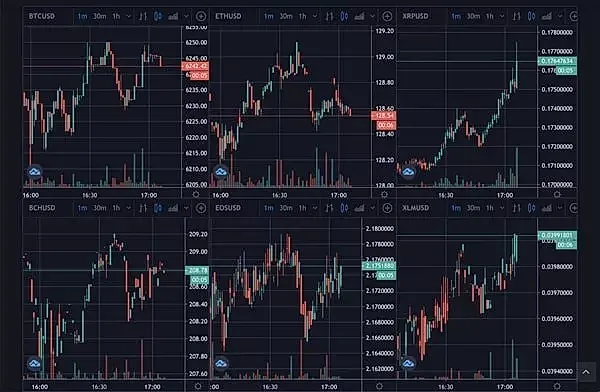Screen dimensions: 600x392
Task: Switch XLMUSD chart to 1h timeframe
Action: 490,208
